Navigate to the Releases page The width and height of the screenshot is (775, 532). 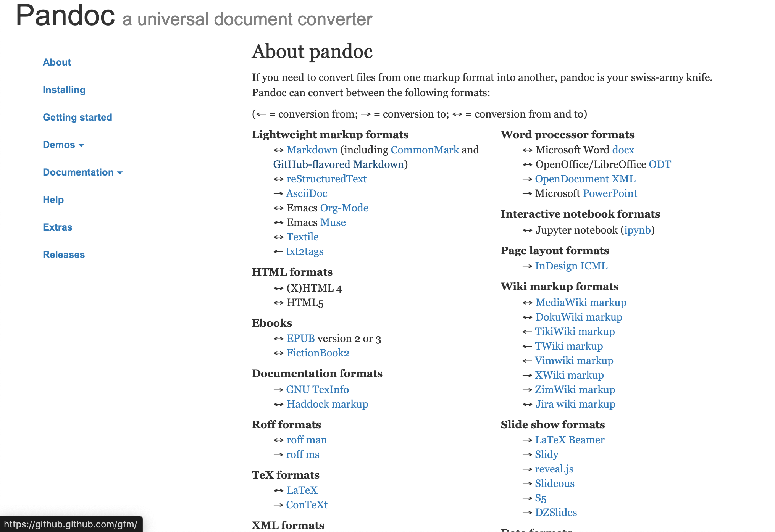coord(64,255)
